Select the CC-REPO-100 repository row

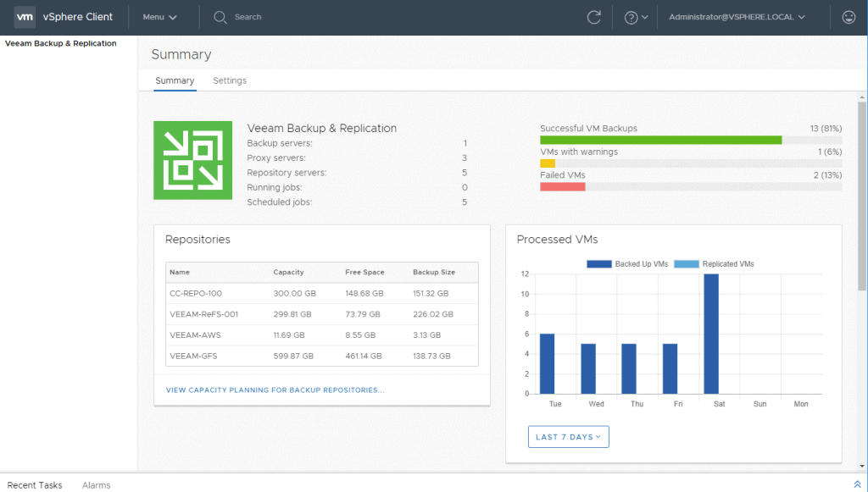(x=321, y=294)
